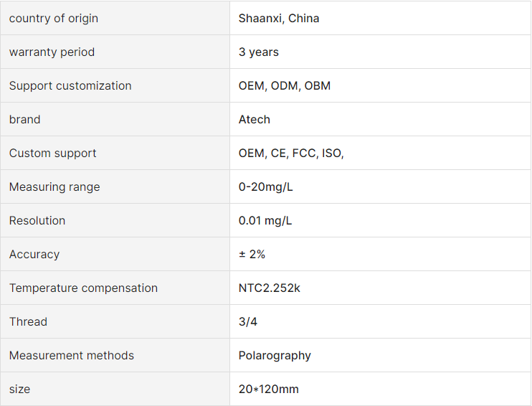Click the 'Resolution' row label
Viewport: 532px width, 406px height.
pyautogui.click(x=37, y=221)
